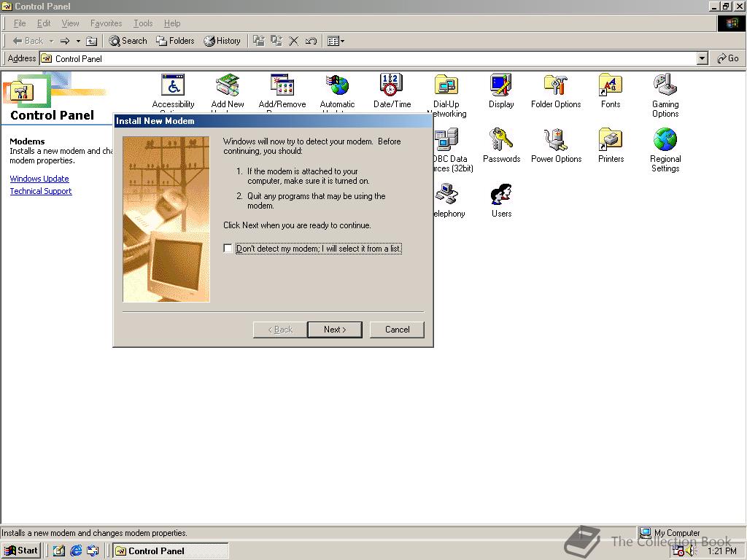Open the Automatic Updates icon
Screen dimensions: 747x560
click(337, 86)
